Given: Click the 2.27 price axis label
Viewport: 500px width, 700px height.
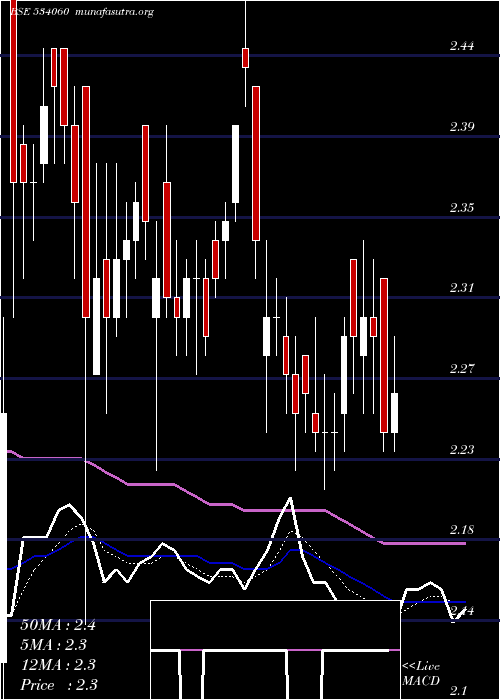Looking at the screenshot, I should [462, 369].
